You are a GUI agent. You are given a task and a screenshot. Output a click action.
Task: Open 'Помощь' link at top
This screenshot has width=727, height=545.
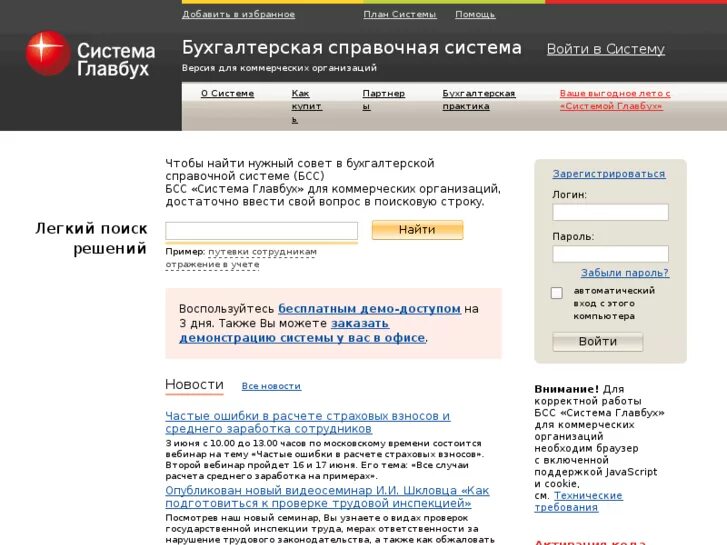pos(475,14)
